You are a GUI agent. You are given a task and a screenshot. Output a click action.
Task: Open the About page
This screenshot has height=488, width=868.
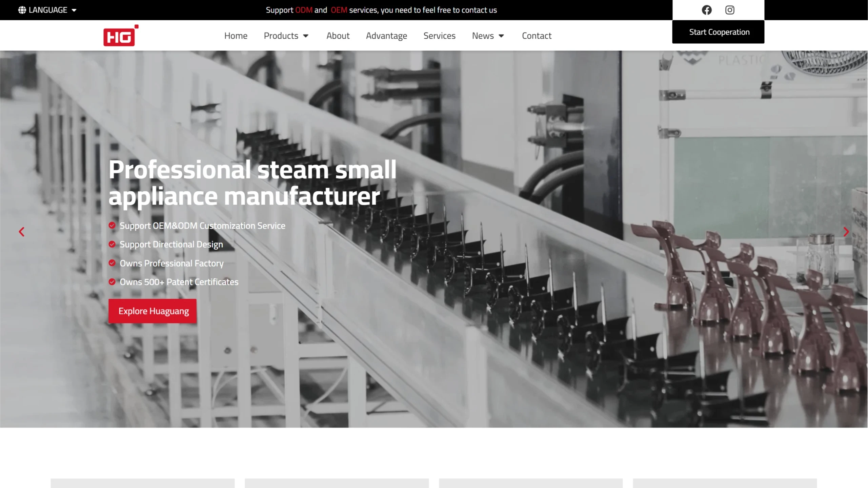[338, 36]
